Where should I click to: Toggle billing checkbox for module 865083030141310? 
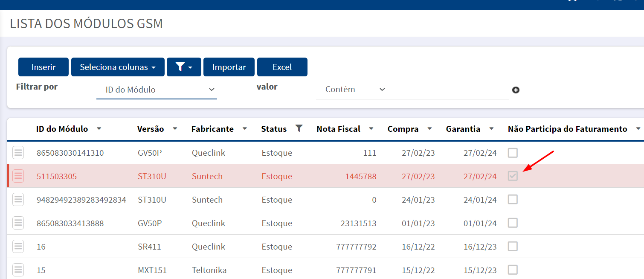tap(513, 152)
